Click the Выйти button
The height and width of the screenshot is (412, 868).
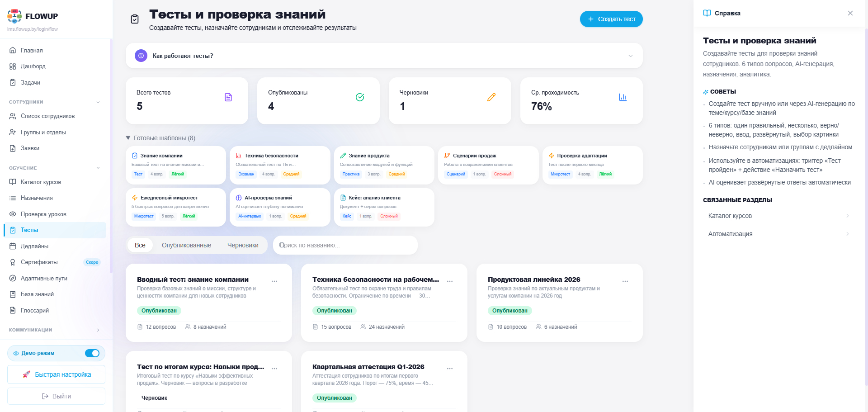[57, 396]
